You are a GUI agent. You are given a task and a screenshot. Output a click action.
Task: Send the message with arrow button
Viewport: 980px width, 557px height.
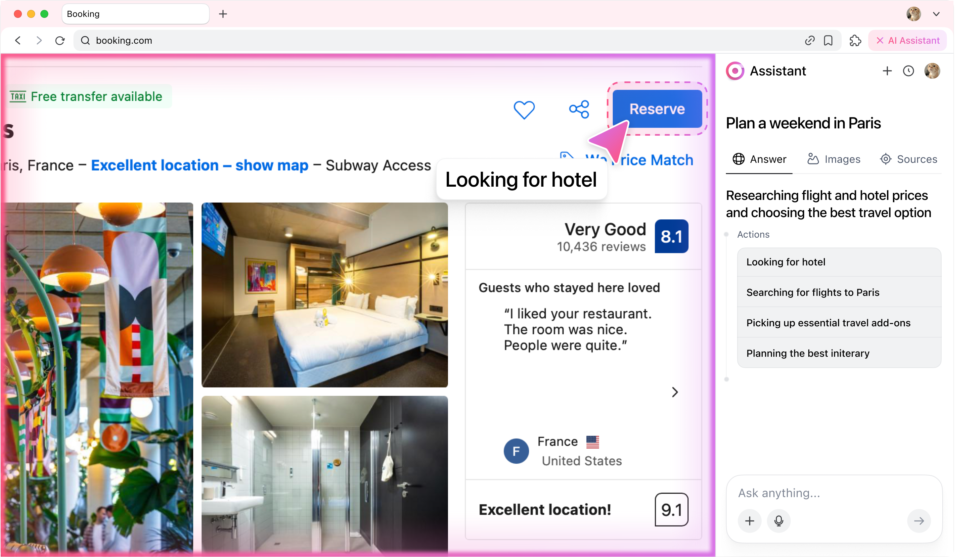point(919,521)
